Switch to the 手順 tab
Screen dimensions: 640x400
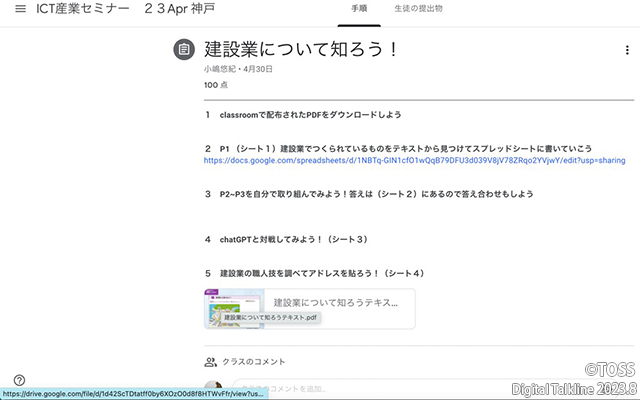[359, 9]
